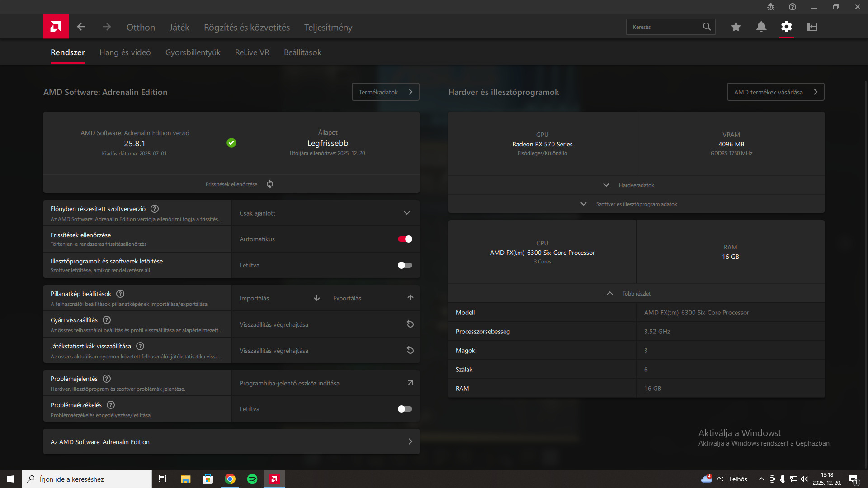
Task: Click help icon next to Gyári visszaállítás
Action: [107, 320]
